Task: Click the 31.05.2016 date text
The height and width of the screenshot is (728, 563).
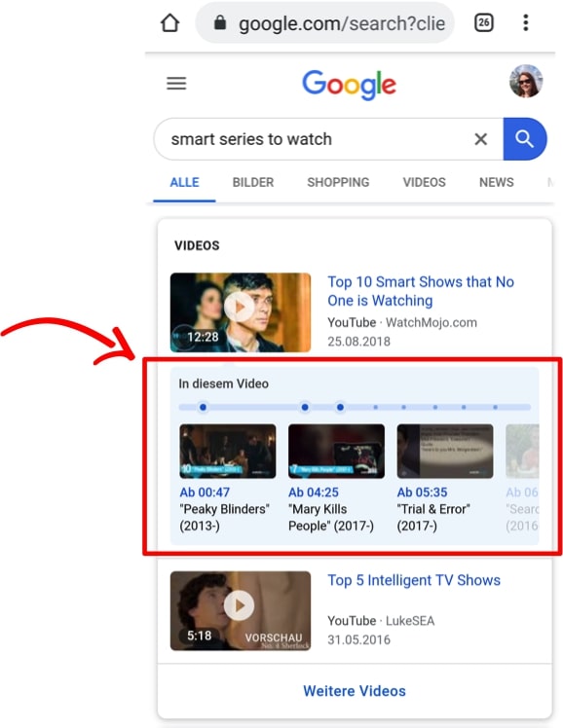Action: point(358,639)
